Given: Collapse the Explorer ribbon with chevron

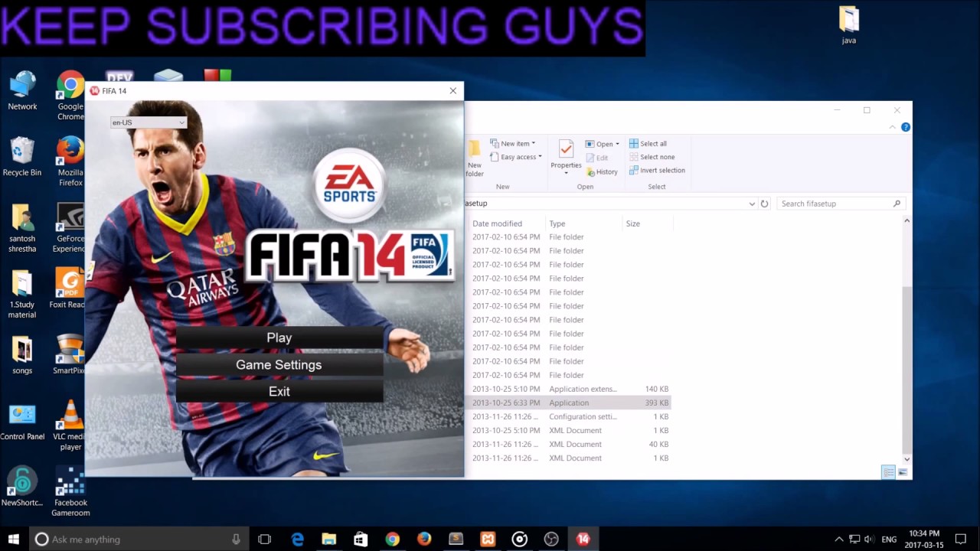Looking at the screenshot, I should pyautogui.click(x=892, y=127).
